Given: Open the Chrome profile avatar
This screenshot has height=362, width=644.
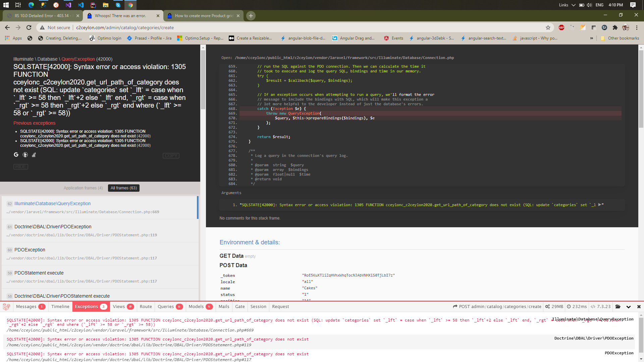Looking at the screenshot, I should click(626, 27).
